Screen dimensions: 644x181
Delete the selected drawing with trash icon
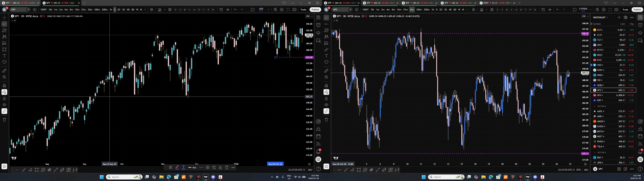pos(227,167)
